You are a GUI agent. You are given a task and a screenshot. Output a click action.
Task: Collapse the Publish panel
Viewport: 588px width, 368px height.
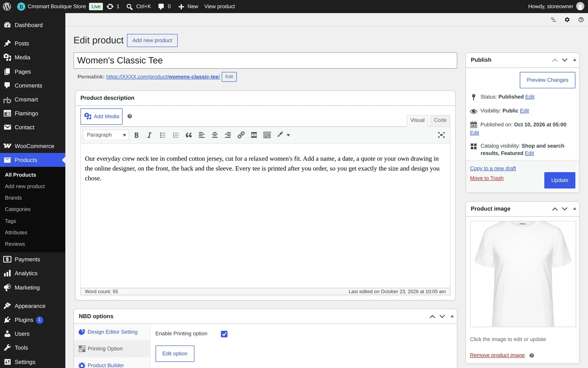pyautogui.click(x=575, y=60)
